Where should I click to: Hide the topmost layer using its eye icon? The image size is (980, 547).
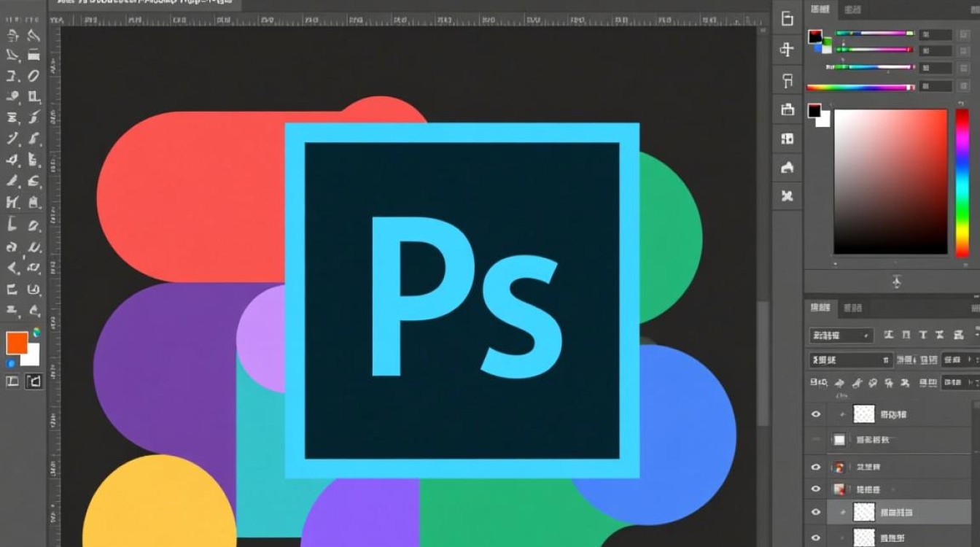[x=816, y=414]
